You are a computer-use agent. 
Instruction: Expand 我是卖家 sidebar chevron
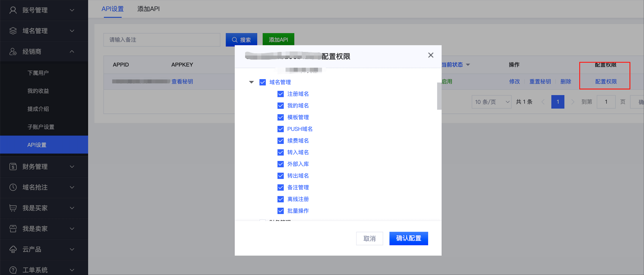[x=72, y=229]
